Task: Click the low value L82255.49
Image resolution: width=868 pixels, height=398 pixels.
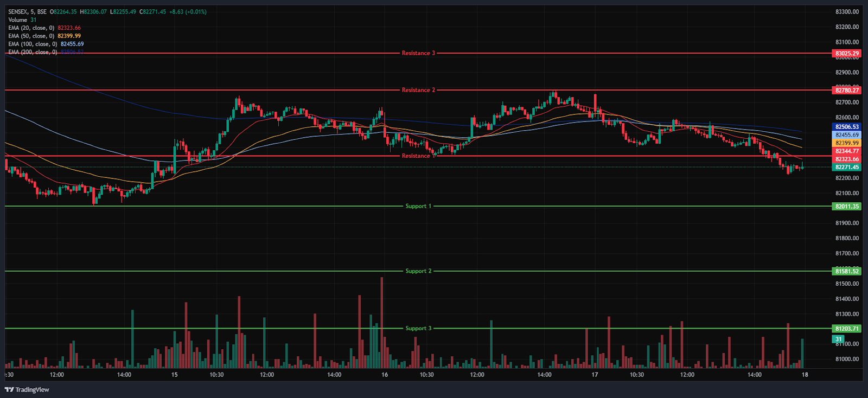Action: [x=123, y=12]
